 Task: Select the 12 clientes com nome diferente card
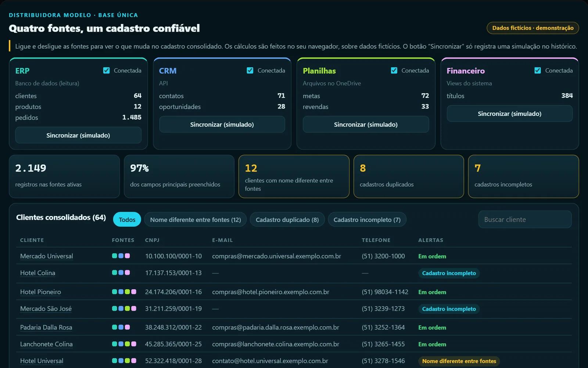294,176
